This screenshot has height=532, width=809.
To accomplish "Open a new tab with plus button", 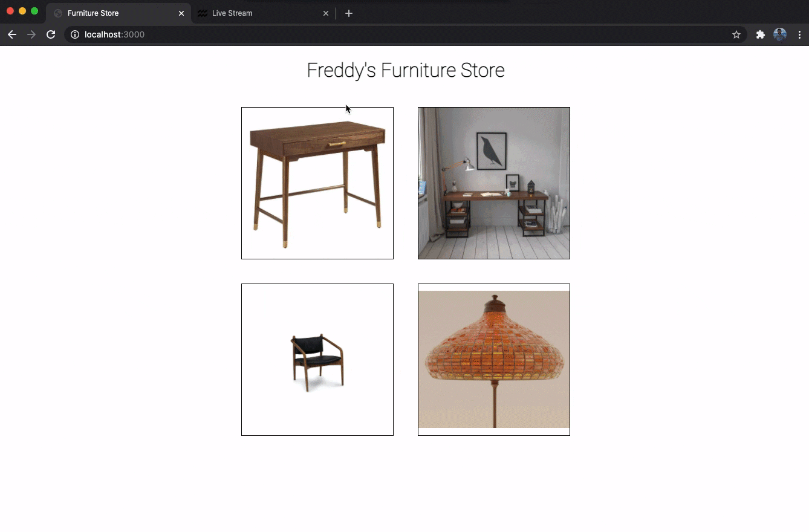I will click(x=349, y=13).
